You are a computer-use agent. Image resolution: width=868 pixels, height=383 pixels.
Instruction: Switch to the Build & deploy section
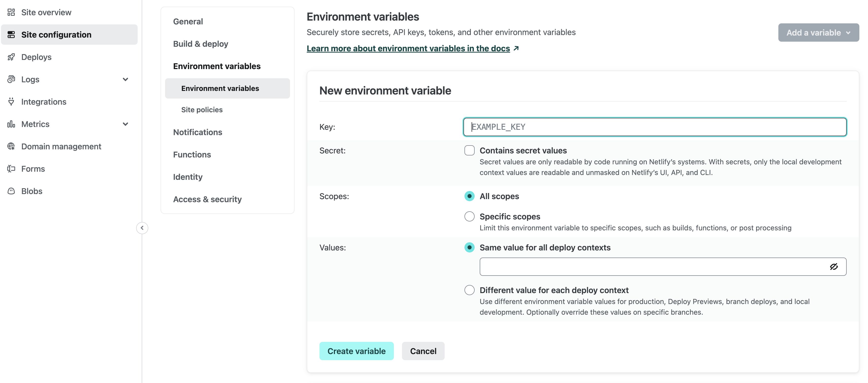tap(200, 44)
